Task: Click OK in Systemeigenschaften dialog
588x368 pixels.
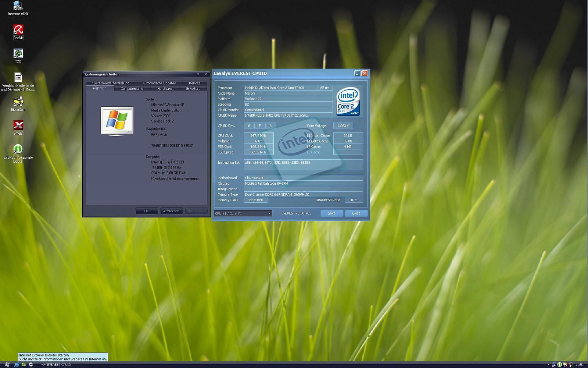Action: (147, 211)
